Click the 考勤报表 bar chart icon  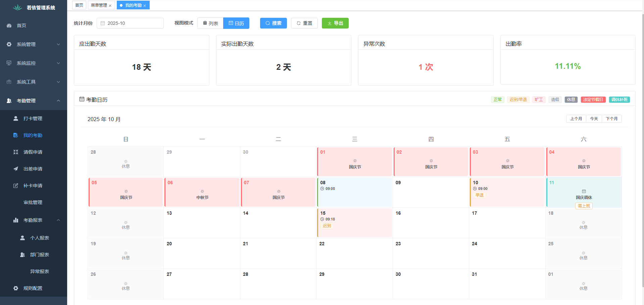click(x=16, y=220)
